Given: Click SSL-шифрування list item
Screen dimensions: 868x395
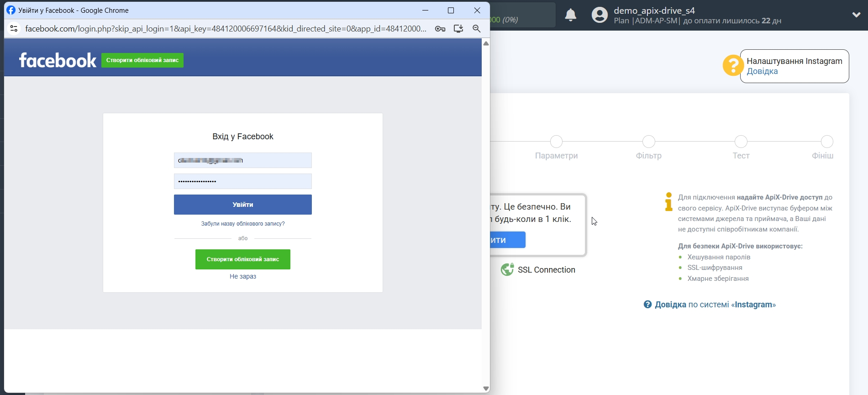Looking at the screenshot, I should tap(715, 268).
